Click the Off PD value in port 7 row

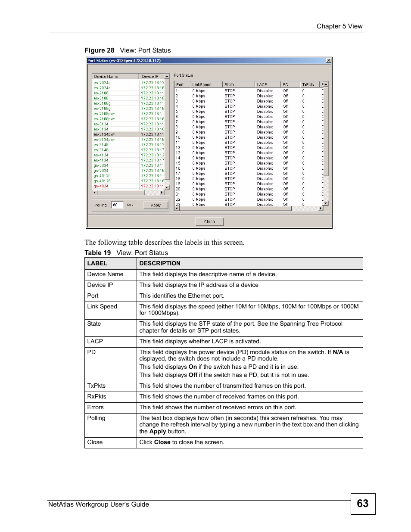[285, 122]
